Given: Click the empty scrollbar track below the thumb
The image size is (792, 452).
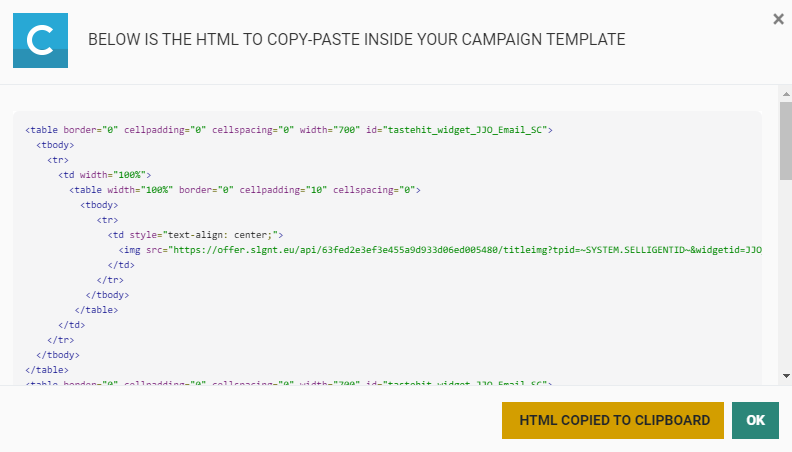Looking at the screenshot, I should pos(785,280).
